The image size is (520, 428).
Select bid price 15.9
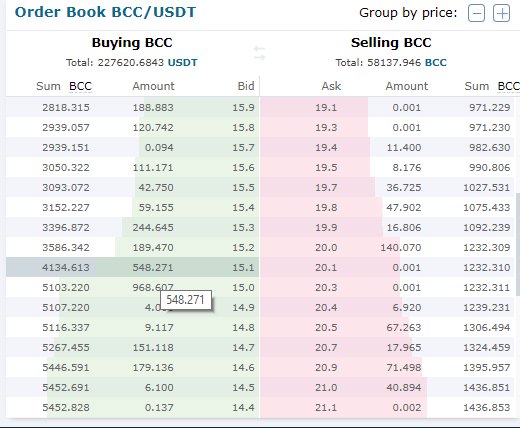(243, 107)
